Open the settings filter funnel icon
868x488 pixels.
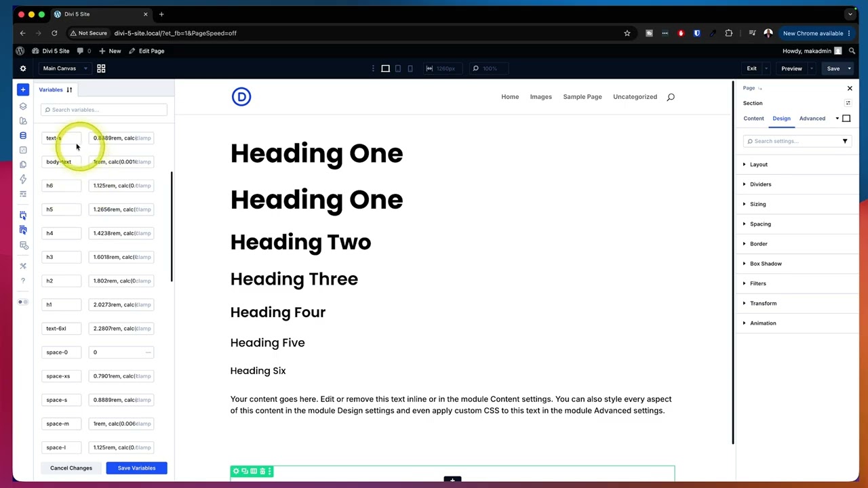pos(845,141)
